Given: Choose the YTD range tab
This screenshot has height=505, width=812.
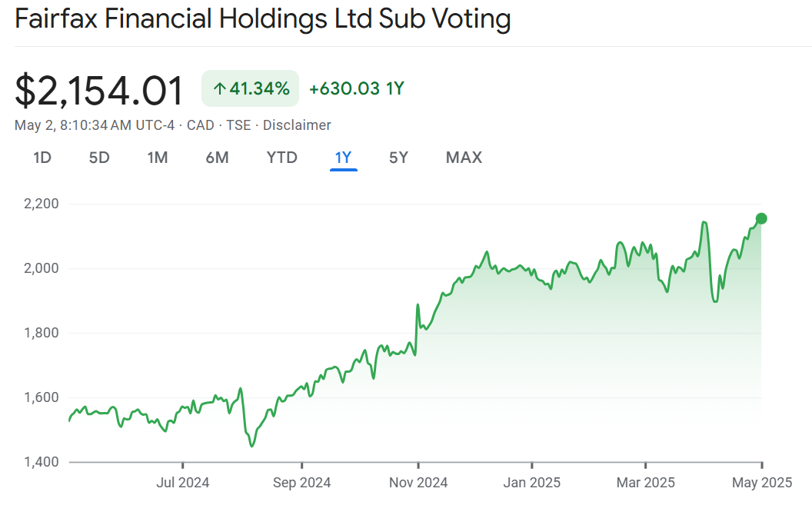Looking at the screenshot, I should (x=281, y=158).
